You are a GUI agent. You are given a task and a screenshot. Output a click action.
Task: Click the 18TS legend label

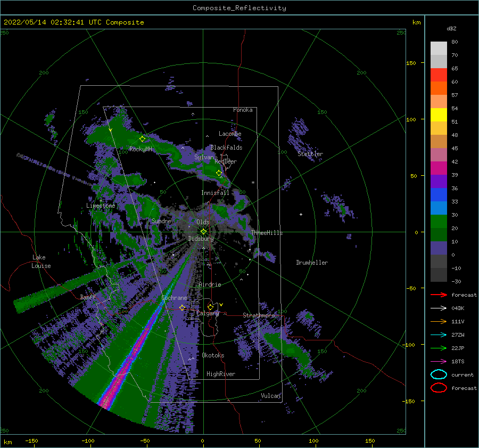point(458,362)
